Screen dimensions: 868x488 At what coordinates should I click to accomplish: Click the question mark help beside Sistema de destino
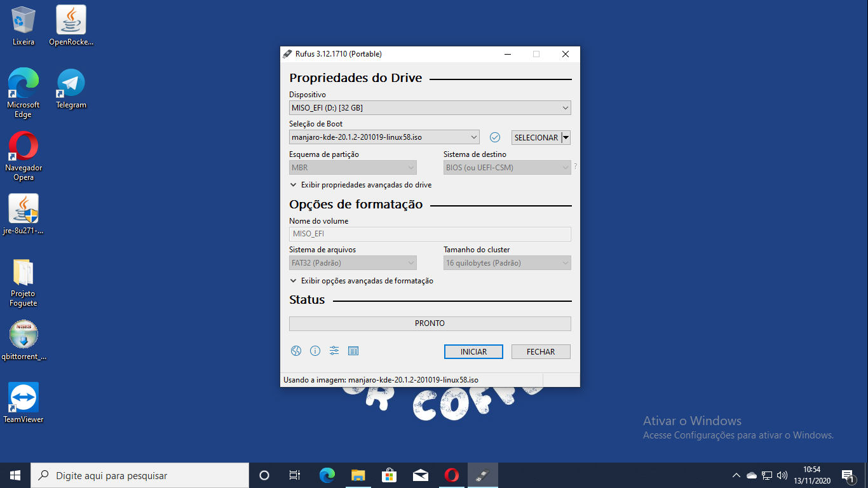576,167
